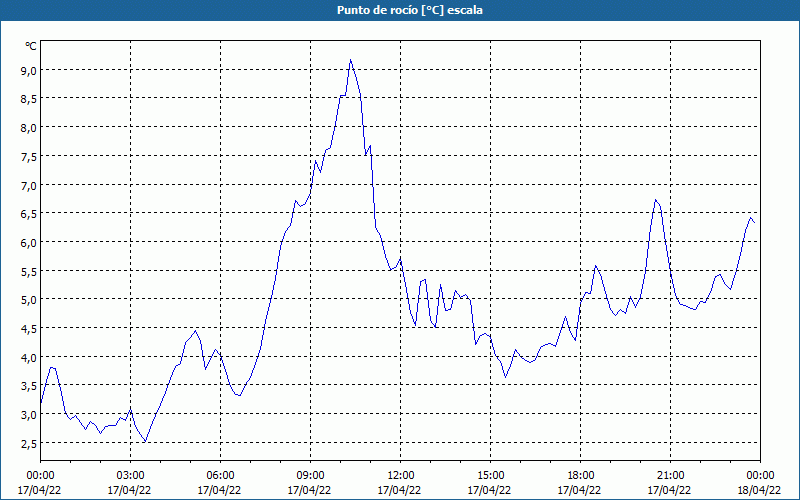Click the 03:00 time axis label
Screen dimensions: 800x500
[x=130, y=476]
